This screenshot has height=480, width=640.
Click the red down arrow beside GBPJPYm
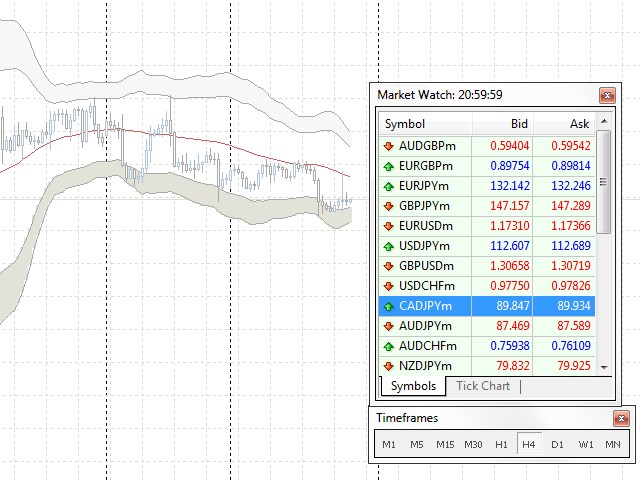tap(388, 206)
